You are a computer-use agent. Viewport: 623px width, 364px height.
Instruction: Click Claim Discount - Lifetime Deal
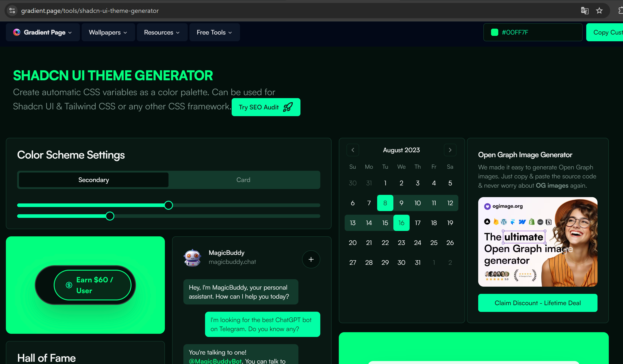pos(538,303)
